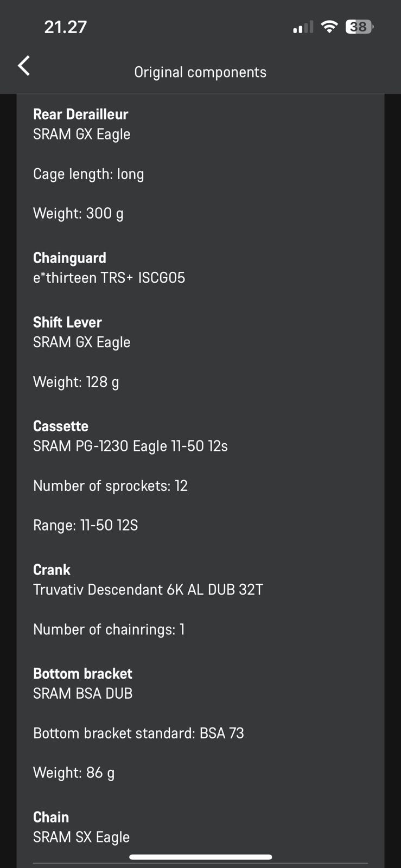Viewport: 401px width, 868px height.
Task: Tap the back arrow in the header
Action: [24, 66]
